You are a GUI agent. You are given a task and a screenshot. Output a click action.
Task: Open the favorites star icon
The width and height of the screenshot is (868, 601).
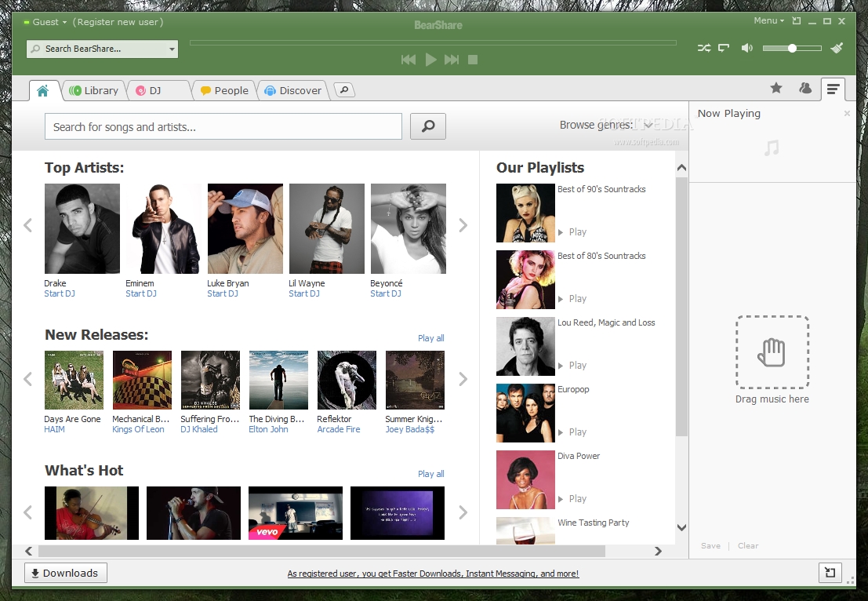pos(776,88)
